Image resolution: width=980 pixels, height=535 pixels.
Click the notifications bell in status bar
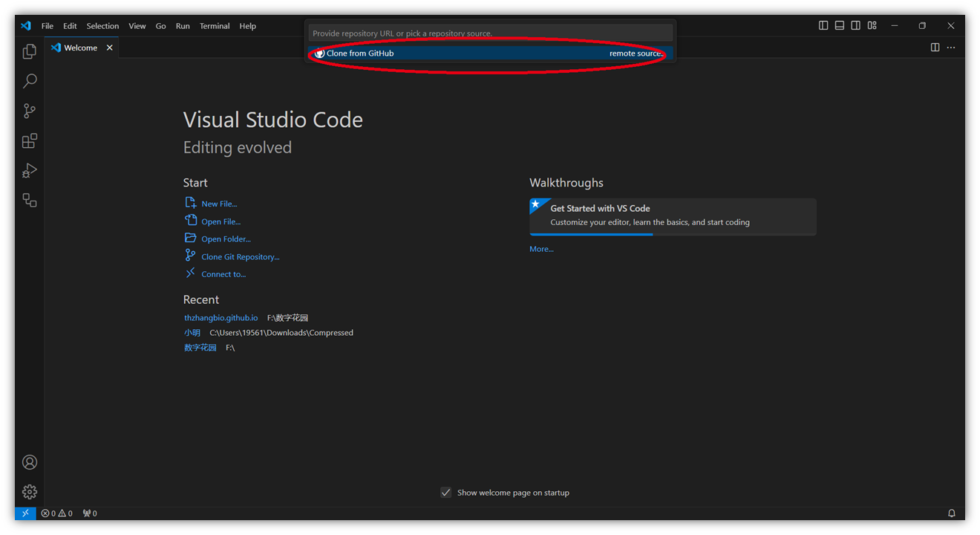pyautogui.click(x=952, y=513)
